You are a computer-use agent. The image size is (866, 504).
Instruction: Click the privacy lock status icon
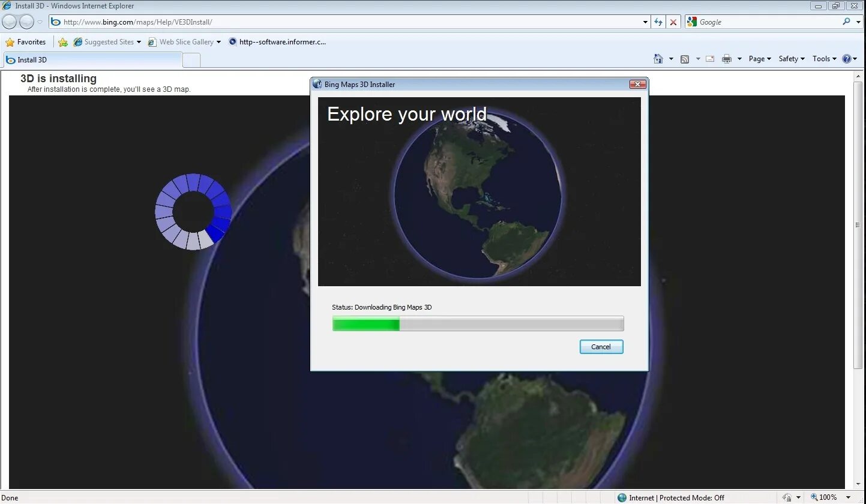click(787, 498)
